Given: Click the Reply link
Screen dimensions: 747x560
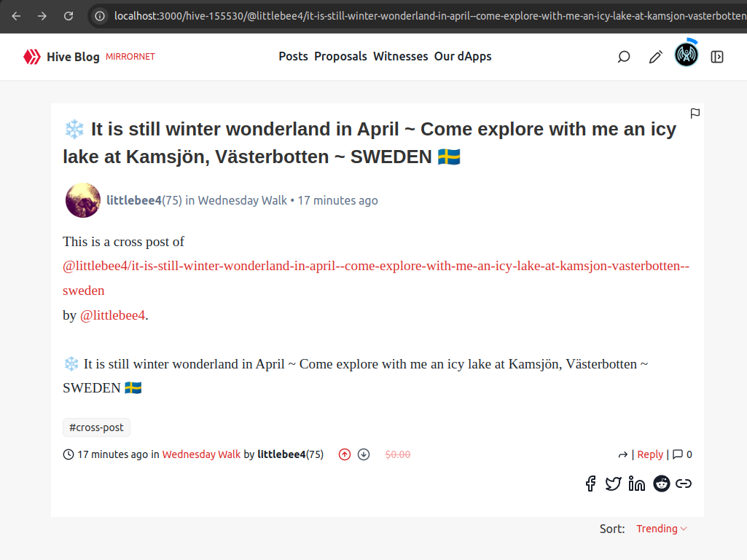Looking at the screenshot, I should (x=650, y=454).
